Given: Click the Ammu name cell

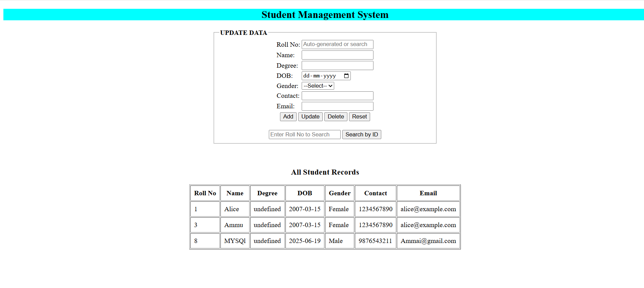Looking at the screenshot, I should (235, 225).
